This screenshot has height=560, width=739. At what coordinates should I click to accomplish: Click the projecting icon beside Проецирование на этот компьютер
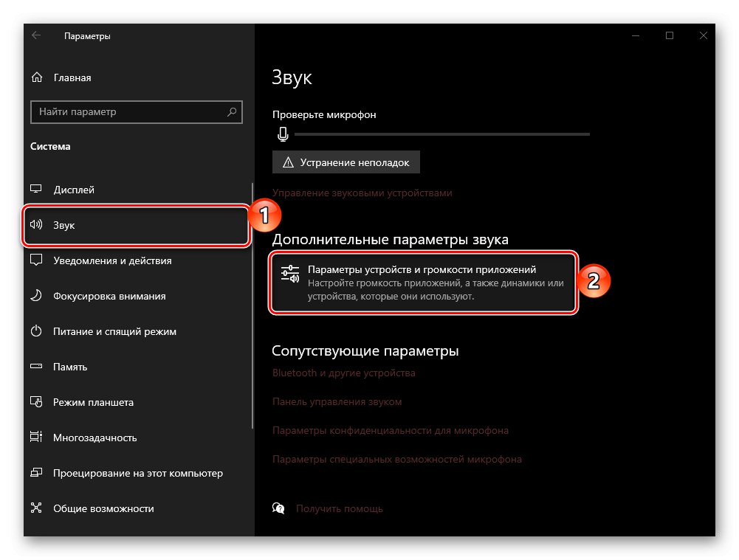35,473
